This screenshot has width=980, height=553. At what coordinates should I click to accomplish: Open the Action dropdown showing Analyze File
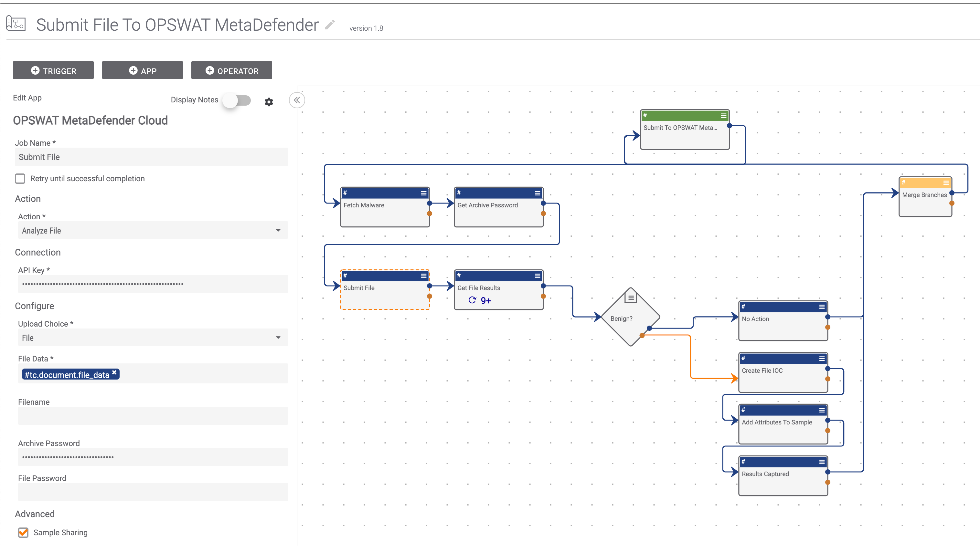click(153, 230)
